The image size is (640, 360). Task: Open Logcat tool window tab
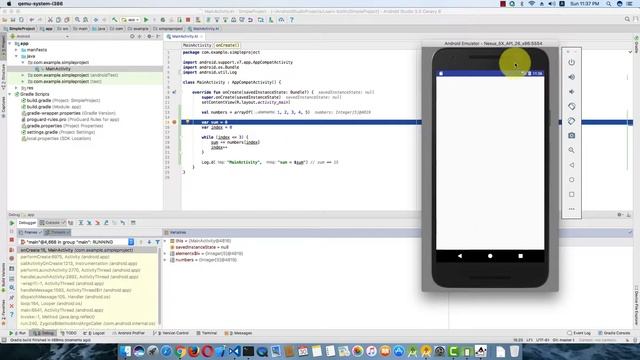click(94, 333)
